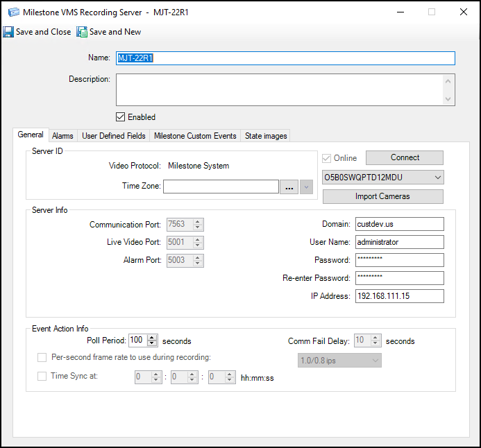Switch to the Alarms tab
Image resolution: width=481 pixels, height=448 pixels.
pos(62,136)
